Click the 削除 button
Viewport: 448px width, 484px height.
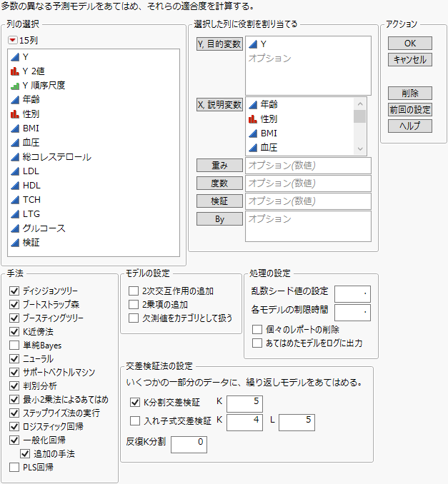[410, 94]
